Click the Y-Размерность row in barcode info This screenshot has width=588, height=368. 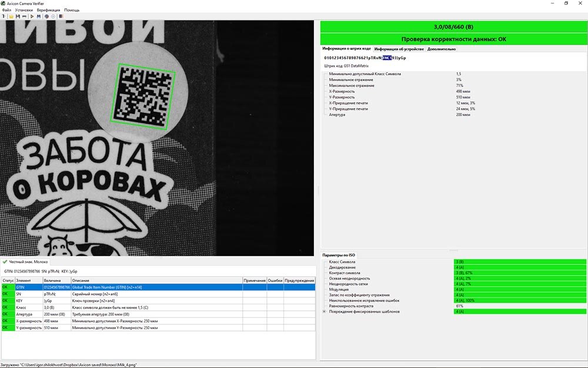coord(454,97)
